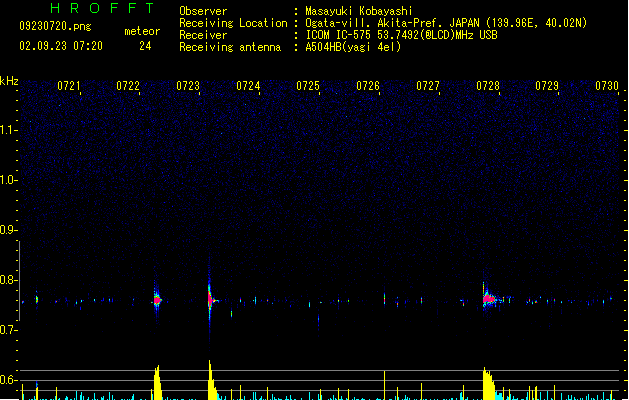Click the 0724 time marker
Screen dimensions: 629x400
point(248,86)
